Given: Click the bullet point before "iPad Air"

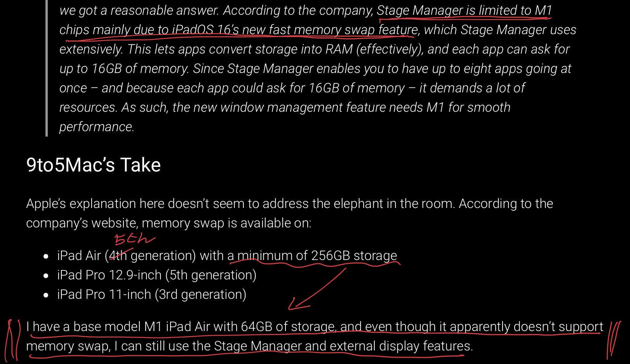Looking at the screenshot, I should 46,257.
